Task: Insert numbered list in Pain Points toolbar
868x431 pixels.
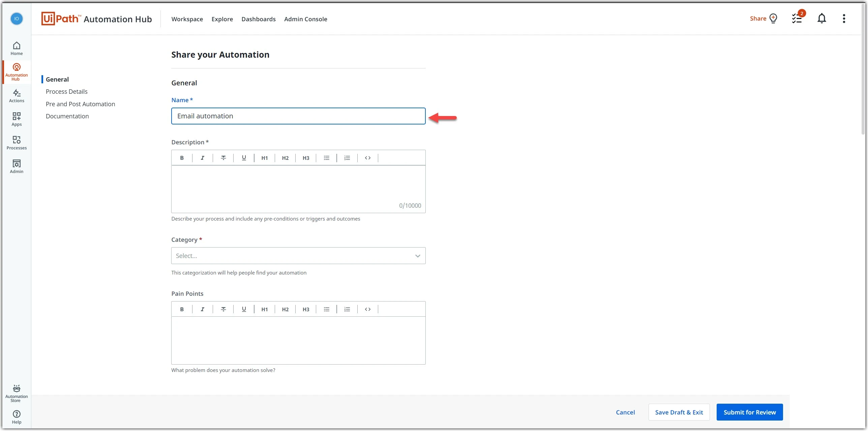Action: [x=347, y=309]
